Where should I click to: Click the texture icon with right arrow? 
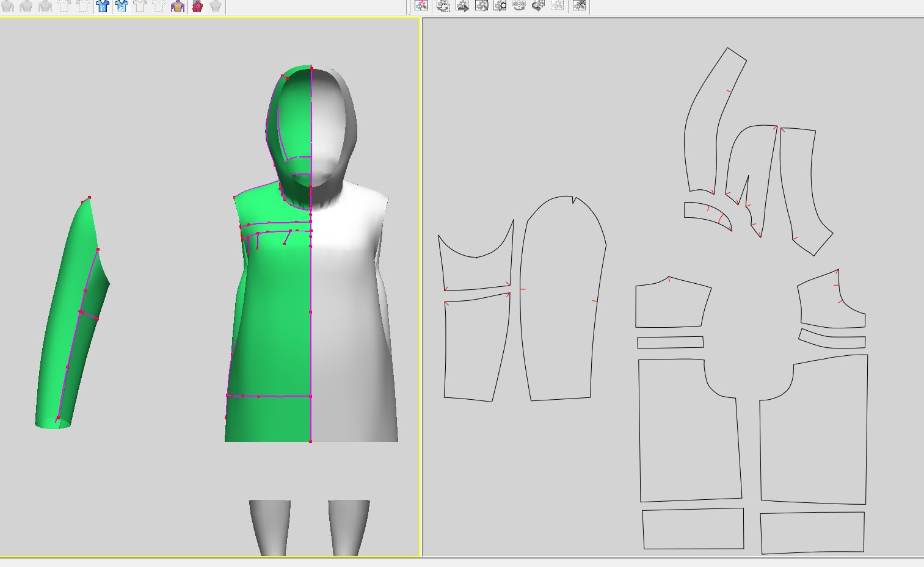462,5
